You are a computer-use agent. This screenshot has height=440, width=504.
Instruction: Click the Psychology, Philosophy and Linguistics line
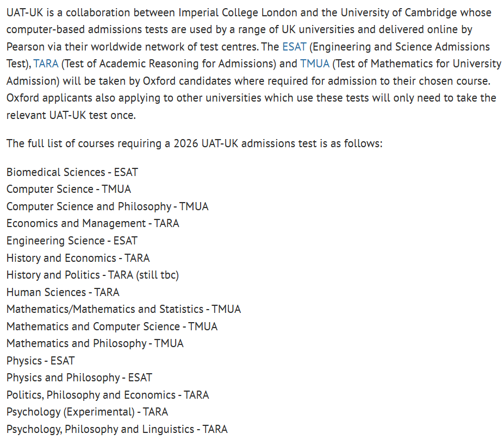coord(117,429)
